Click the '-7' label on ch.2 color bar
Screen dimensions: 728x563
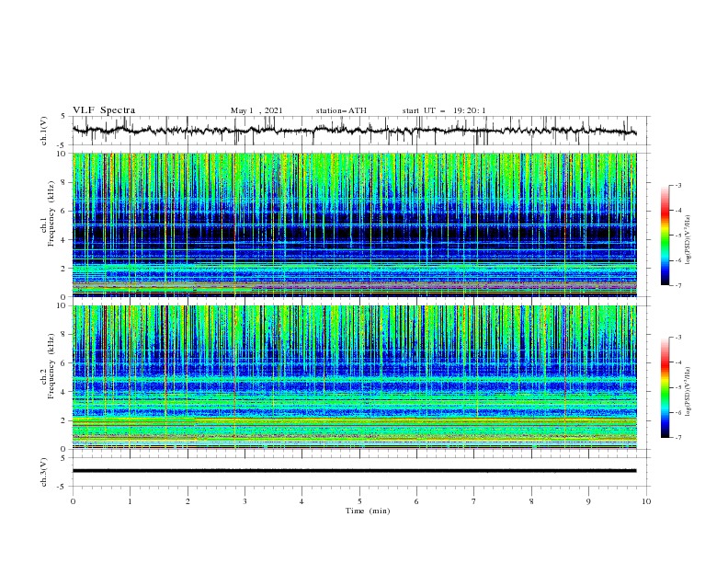pyautogui.click(x=677, y=438)
